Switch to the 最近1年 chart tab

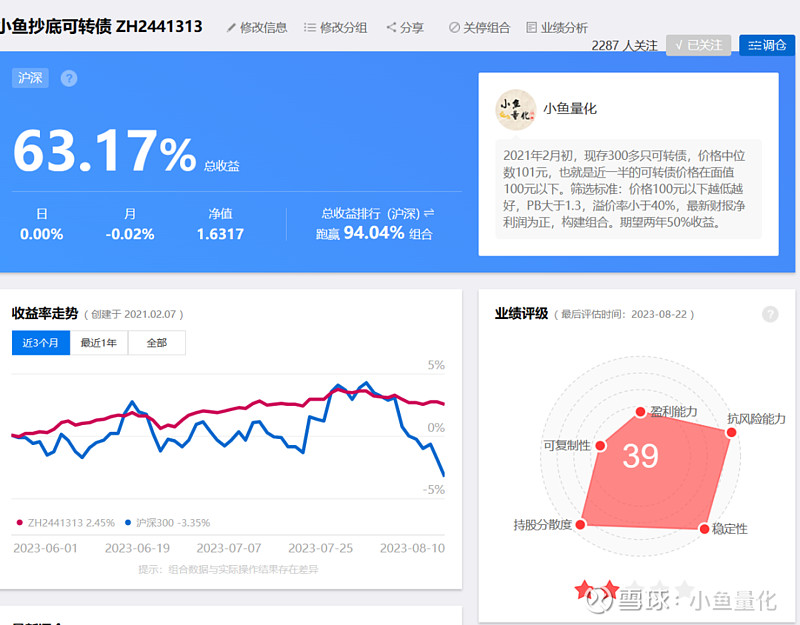[99, 343]
